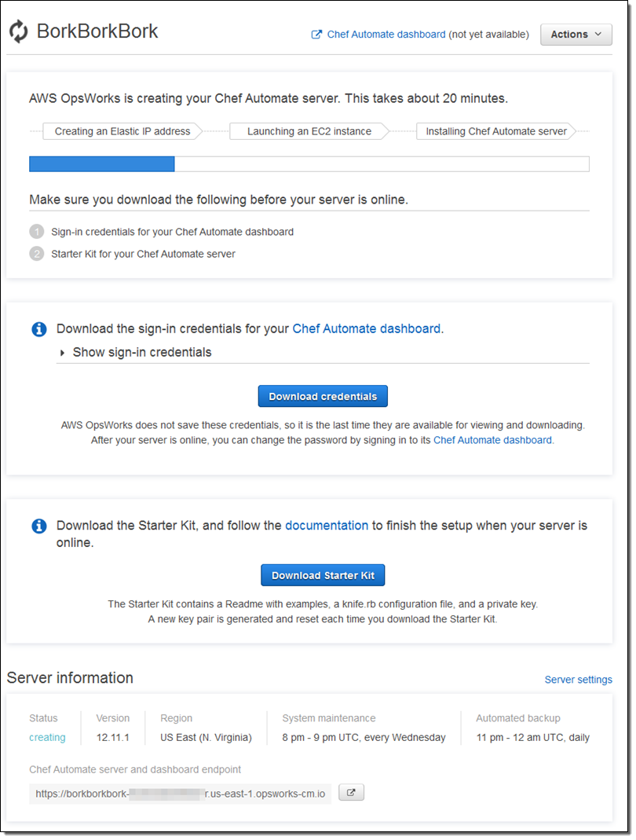Click the creating status text
Image resolution: width=636 pixels, height=840 pixels.
click(x=47, y=737)
